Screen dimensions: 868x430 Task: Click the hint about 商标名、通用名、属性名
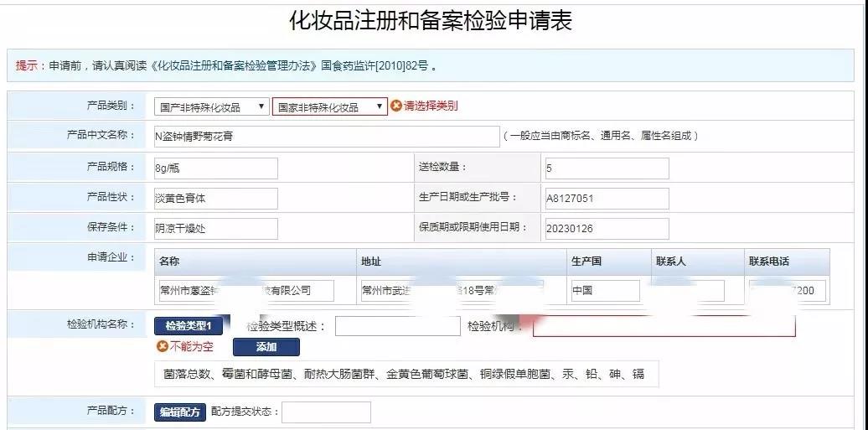tap(600, 136)
